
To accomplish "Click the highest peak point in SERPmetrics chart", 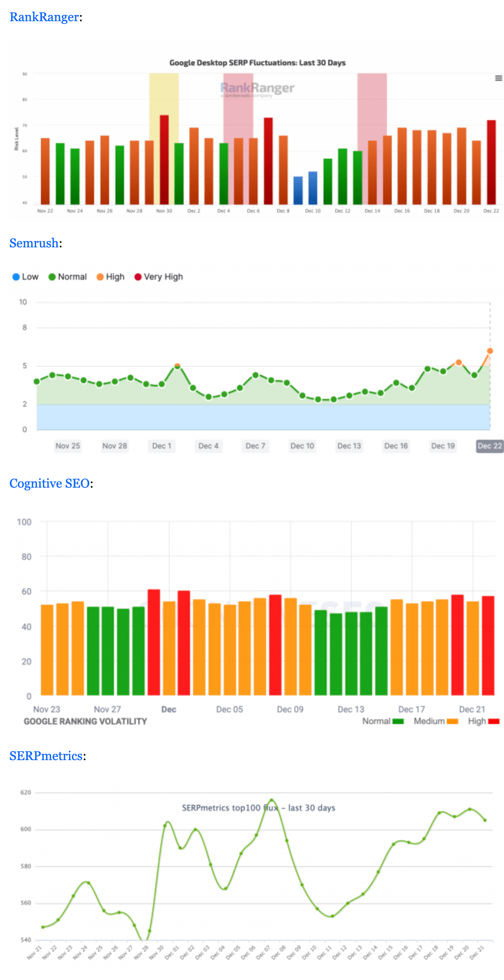I will tap(271, 800).
